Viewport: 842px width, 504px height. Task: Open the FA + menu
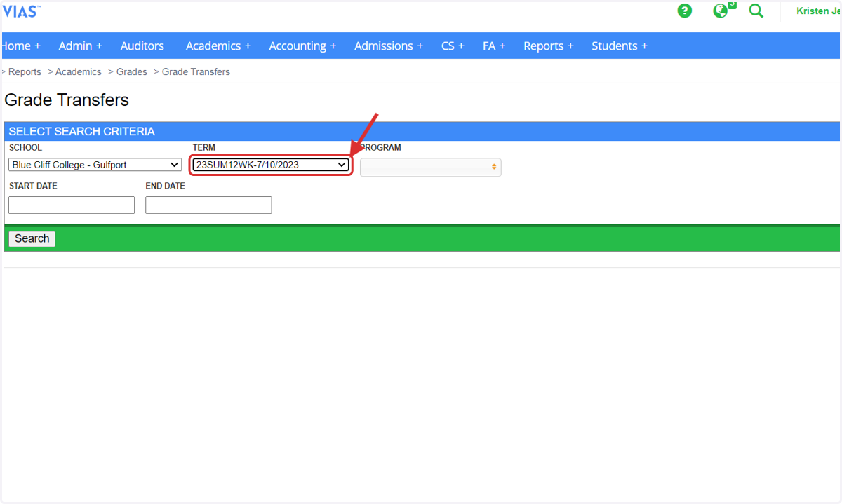click(x=494, y=46)
